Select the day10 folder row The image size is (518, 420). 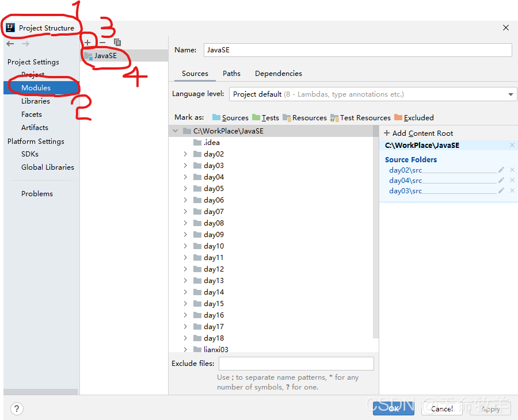[271, 246]
